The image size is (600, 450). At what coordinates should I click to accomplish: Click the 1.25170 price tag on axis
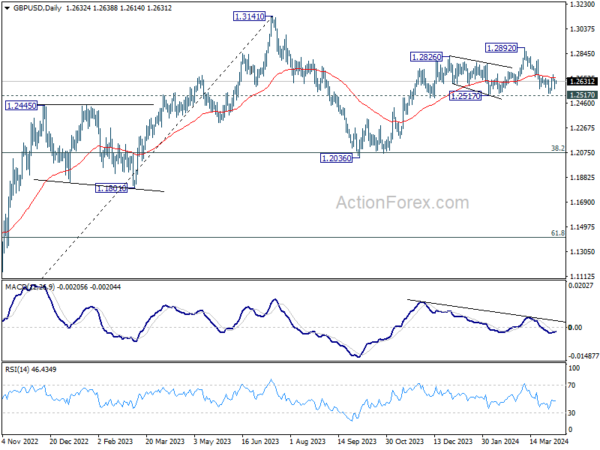click(582, 95)
